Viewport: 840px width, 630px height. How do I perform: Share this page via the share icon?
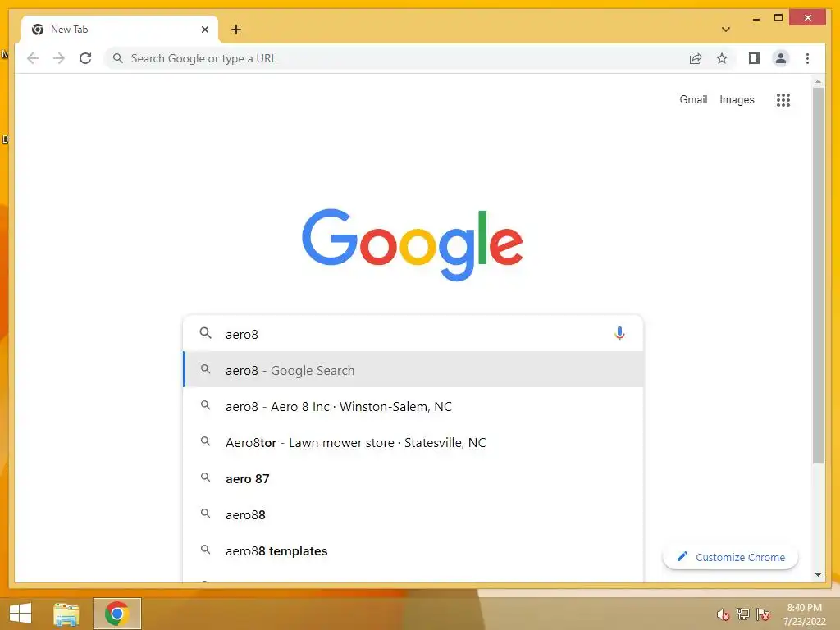[x=696, y=58]
